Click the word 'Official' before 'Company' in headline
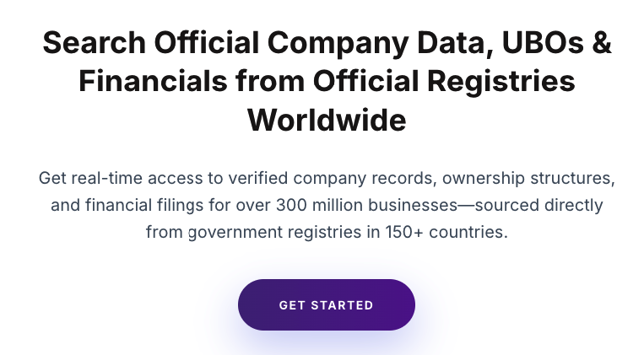The height and width of the screenshot is (355, 644). coord(207,42)
